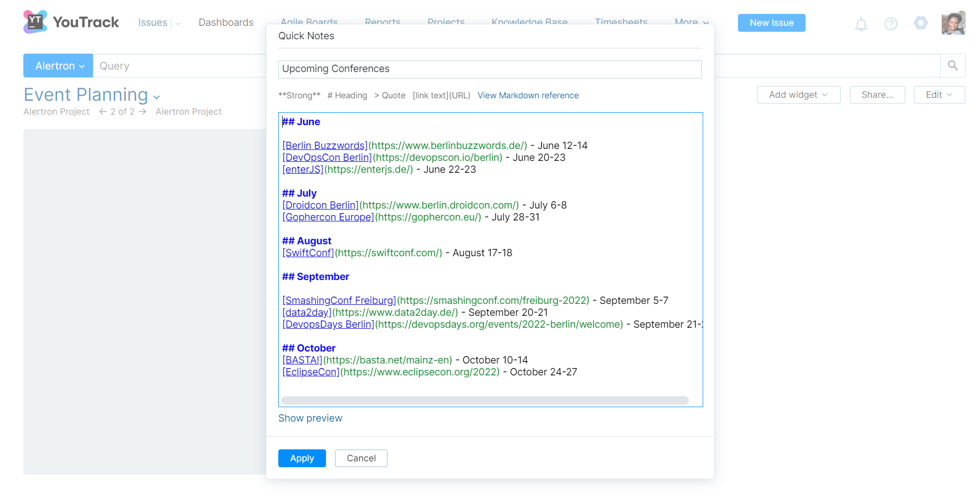Click the forward arrow after 2 of 2
This screenshot has width=980, height=499.
[143, 112]
